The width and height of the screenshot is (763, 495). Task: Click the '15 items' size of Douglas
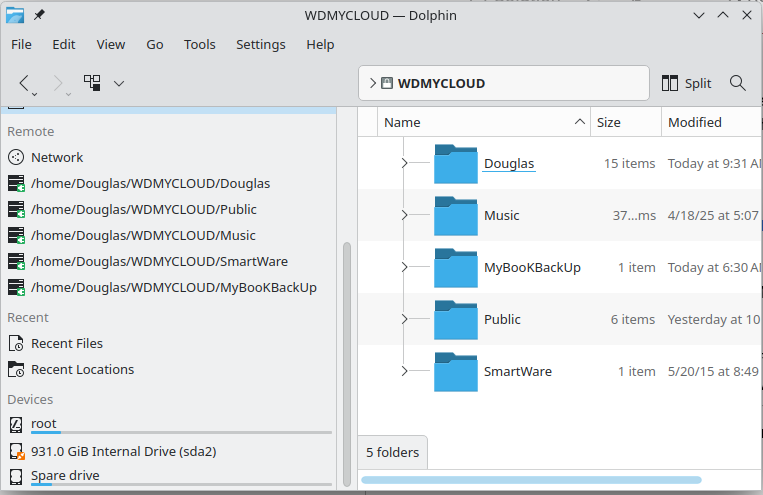click(629, 164)
